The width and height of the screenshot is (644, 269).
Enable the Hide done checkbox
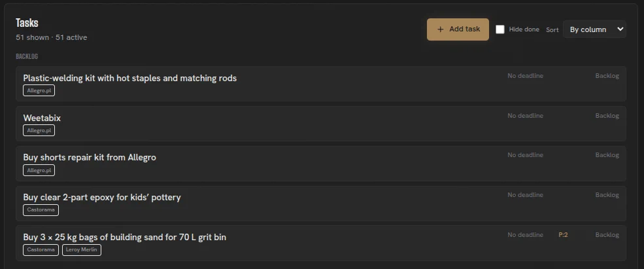click(500, 29)
